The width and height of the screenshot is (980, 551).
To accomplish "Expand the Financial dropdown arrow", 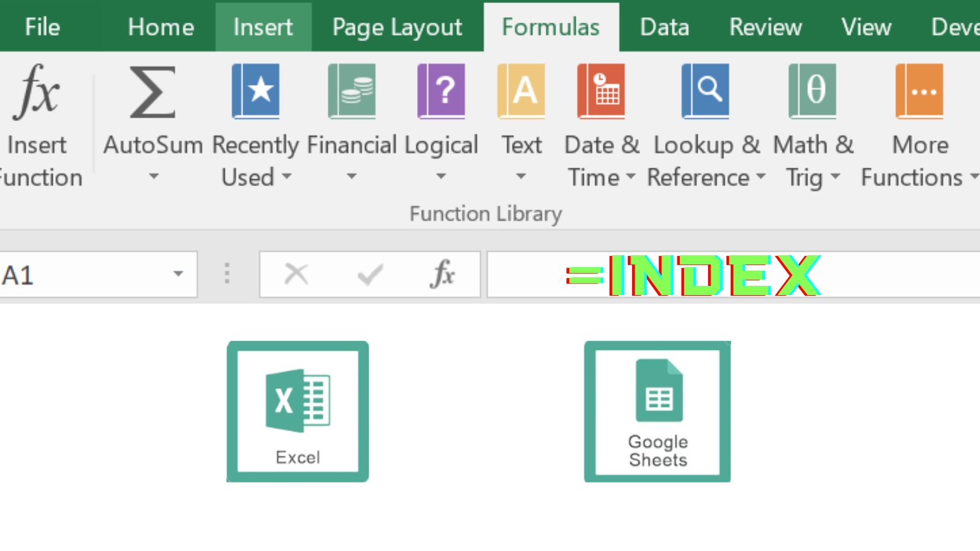I will pos(352,176).
